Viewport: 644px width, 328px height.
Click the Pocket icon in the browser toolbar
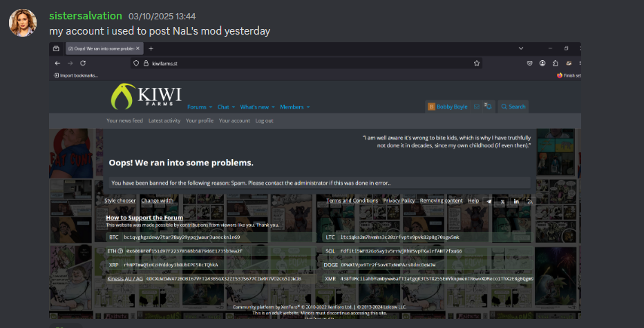pos(530,64)
